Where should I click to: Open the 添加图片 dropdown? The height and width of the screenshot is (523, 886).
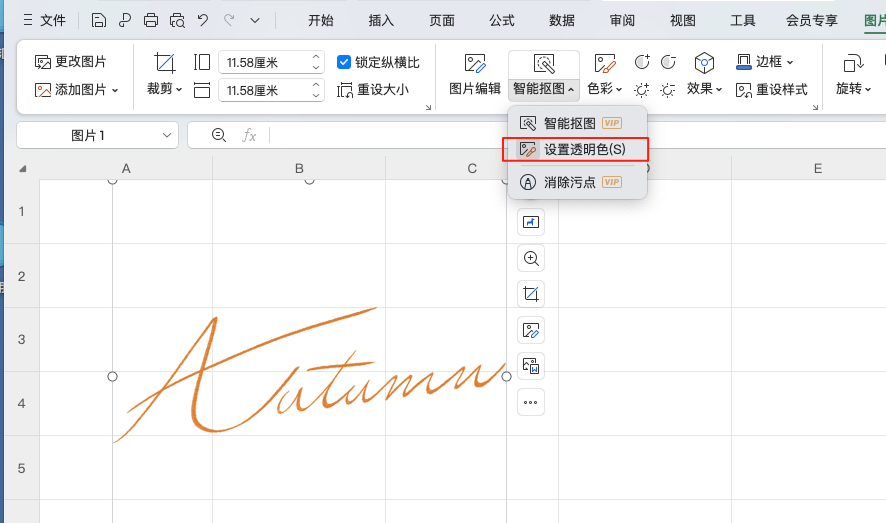tap(77, 90)
